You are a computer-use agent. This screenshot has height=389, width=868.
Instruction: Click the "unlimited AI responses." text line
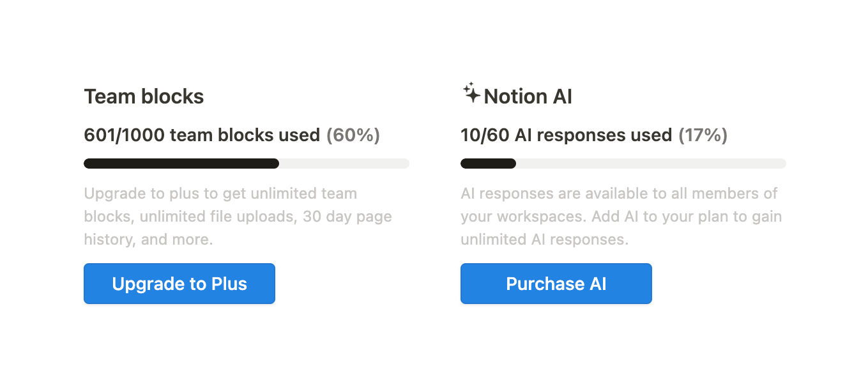pyautogui.click(x=544, y=240)
